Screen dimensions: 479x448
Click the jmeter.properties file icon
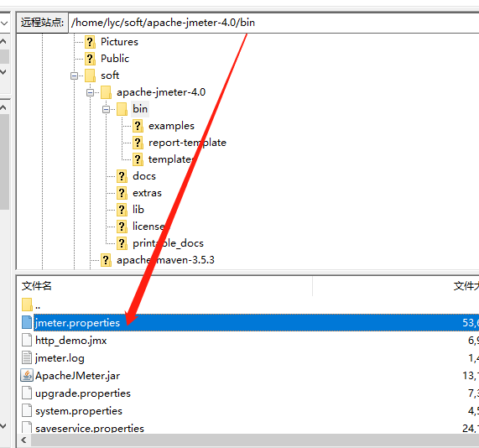coord(27,322)
